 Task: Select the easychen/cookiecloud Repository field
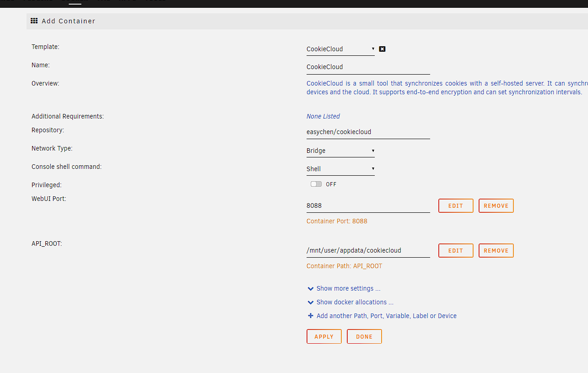368,132
